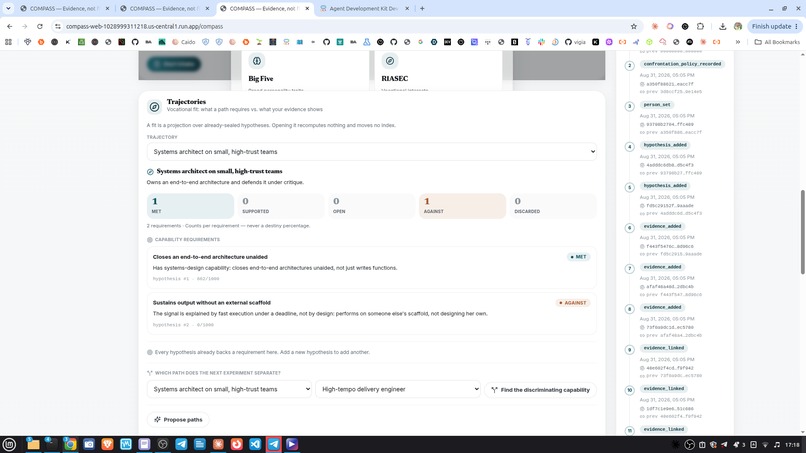The width and height of the screenshot is (806, 453).
Task: Click the Big Five card icon
Action: pyautogui.click(x=256, y=61)
